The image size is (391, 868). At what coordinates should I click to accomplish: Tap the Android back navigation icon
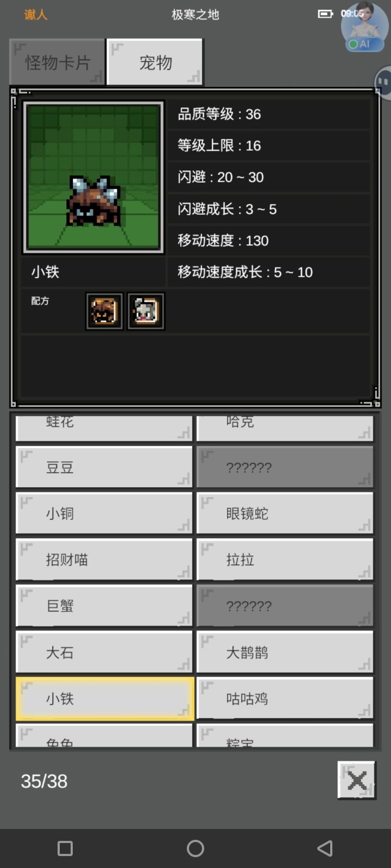(325, 848)
